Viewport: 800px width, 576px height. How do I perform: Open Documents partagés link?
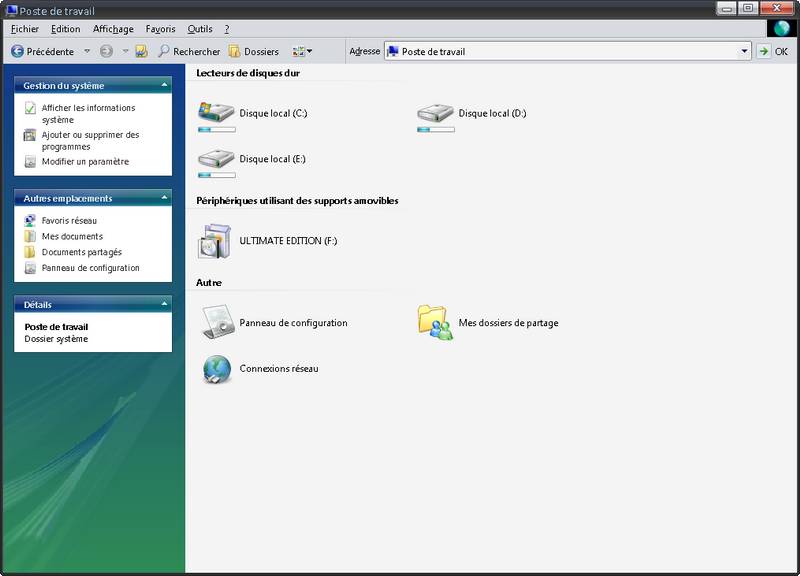pos(82,252)
